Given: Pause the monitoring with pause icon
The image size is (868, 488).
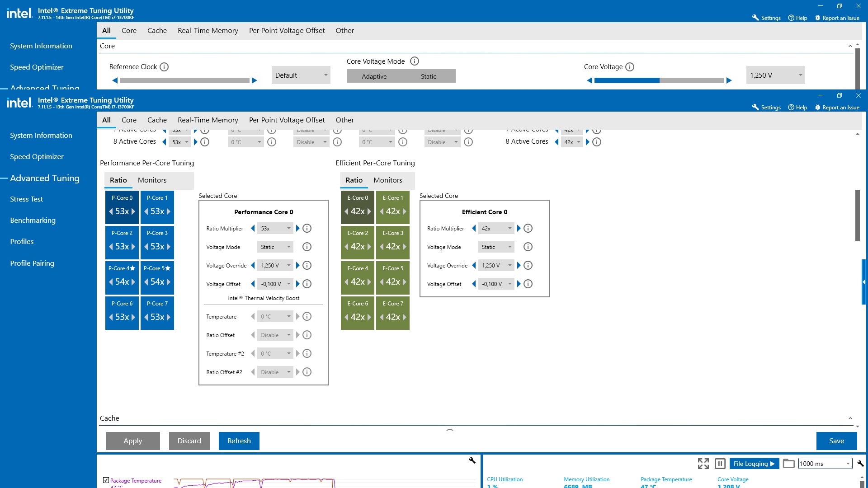Looking at the screenshot, I should 720,464.
